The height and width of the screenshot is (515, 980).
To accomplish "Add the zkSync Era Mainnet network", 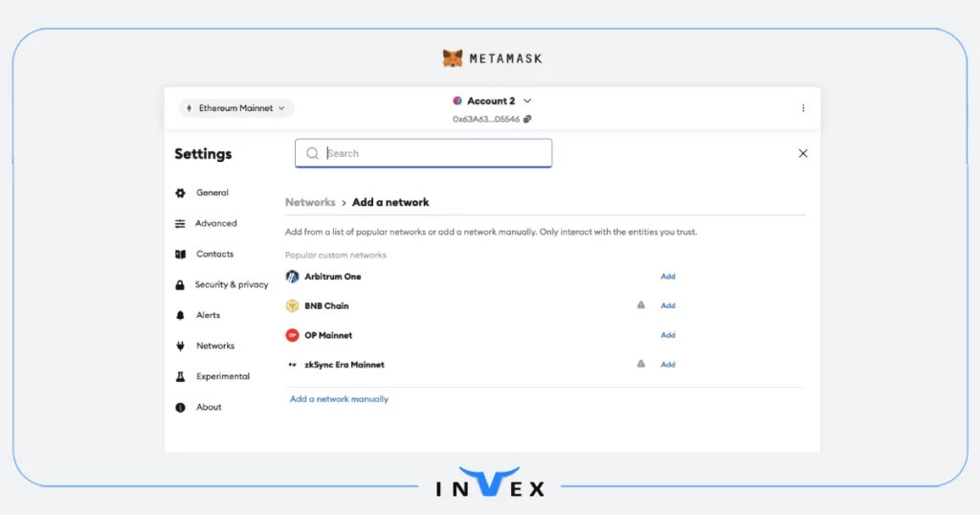I will click(x=668, y=365).
